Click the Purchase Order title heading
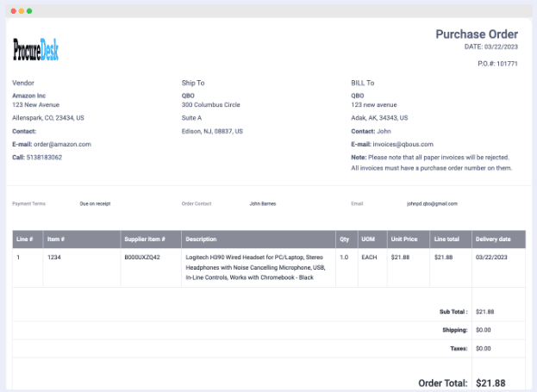 click(476, 34)
